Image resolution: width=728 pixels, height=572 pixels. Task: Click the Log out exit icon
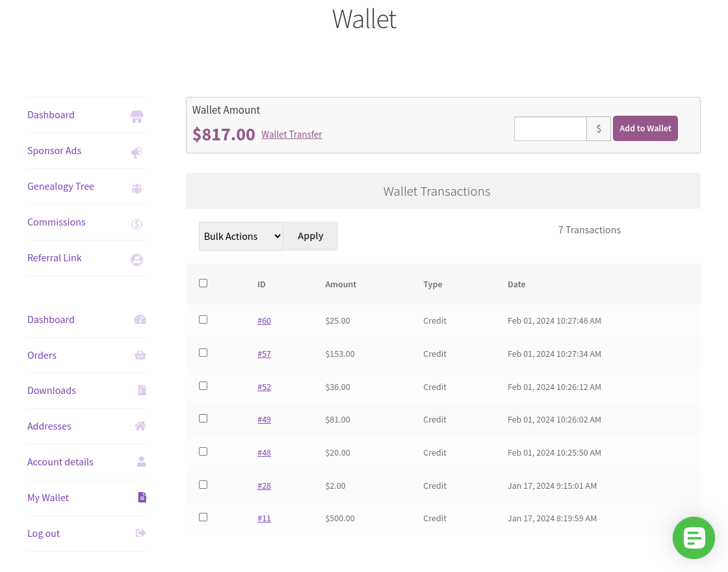[x=140, y=533]
